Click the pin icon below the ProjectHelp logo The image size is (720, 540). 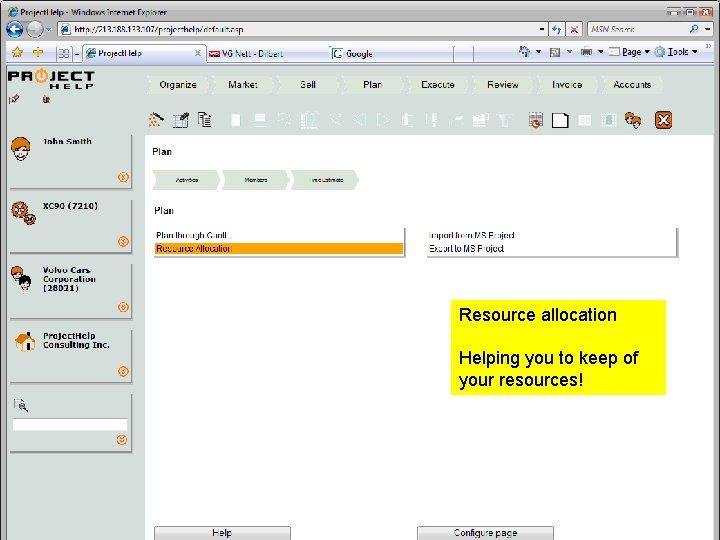[14, 99]
